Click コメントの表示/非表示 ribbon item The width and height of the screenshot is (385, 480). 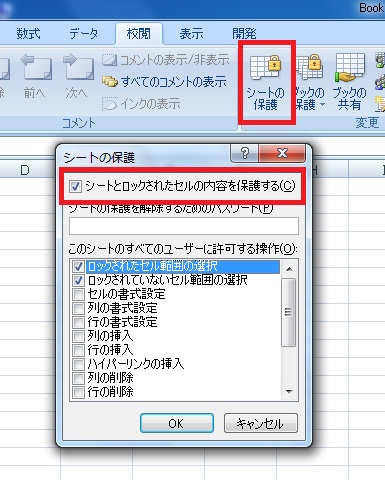pos(166,60)
